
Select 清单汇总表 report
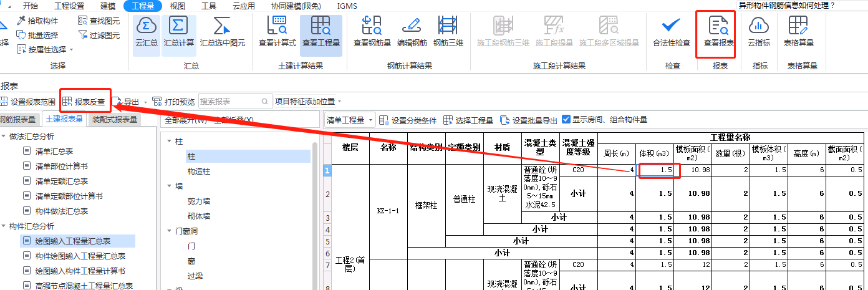tap(55, 151)
